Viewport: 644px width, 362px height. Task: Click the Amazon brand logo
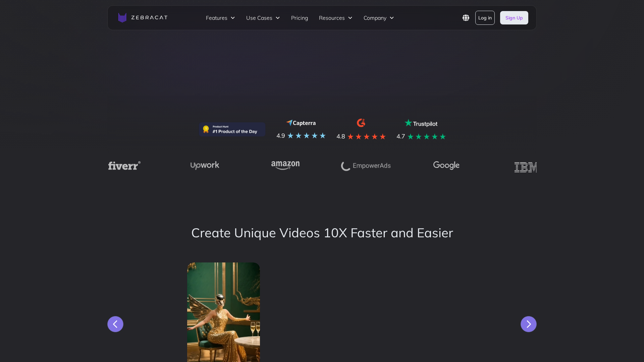click(x=285, y=165)
